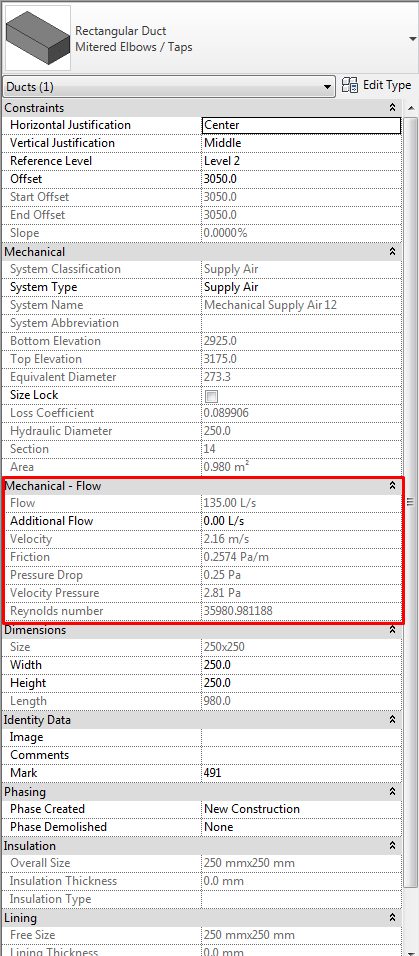Collapse the Lining section chevron
The image size is (419, 956).
point(393,918)
